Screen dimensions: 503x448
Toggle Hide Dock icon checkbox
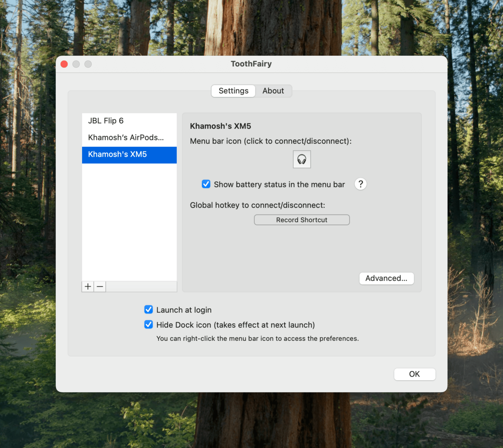tap(148, 324)
